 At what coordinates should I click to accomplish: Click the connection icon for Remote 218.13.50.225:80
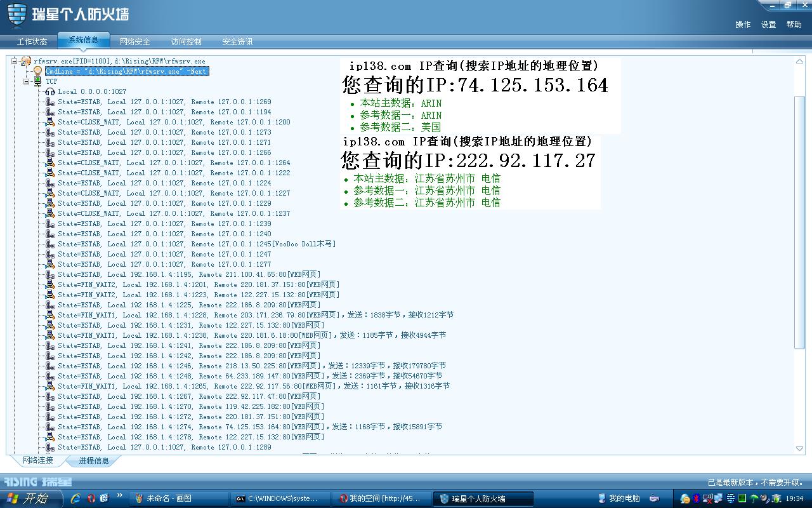50,366
